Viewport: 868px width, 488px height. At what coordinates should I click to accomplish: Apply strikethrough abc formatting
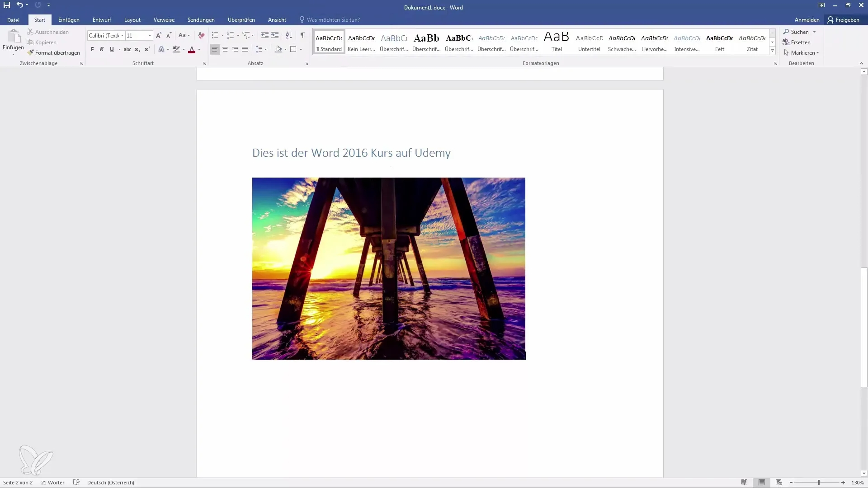click(127, 49)
